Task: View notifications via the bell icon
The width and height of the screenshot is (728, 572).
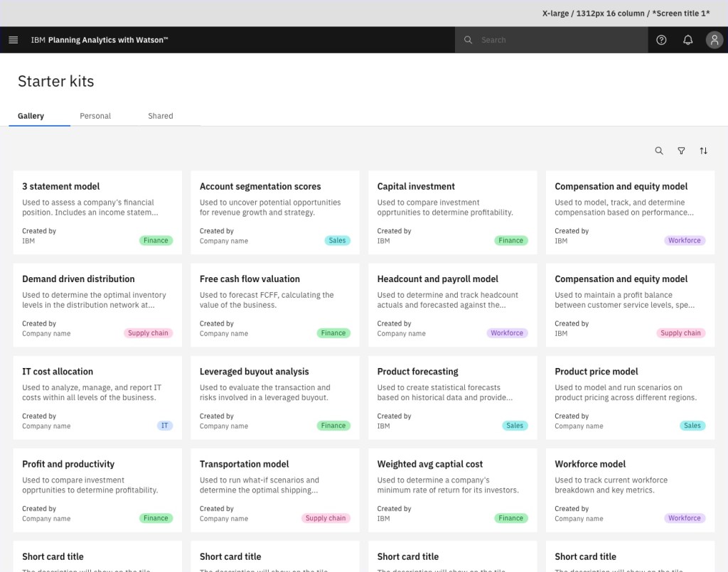Action: click(687, 40)
